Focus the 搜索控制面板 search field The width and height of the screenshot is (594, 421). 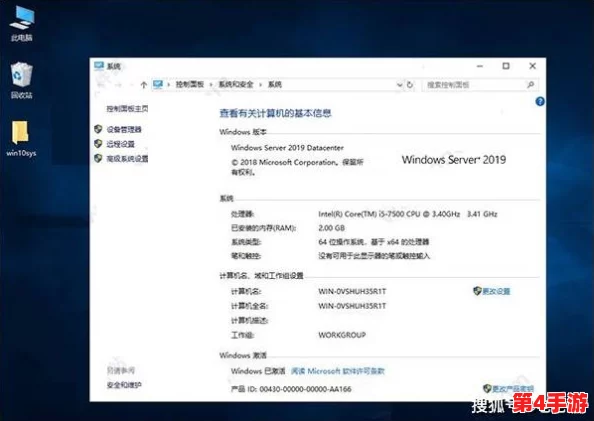479,85
